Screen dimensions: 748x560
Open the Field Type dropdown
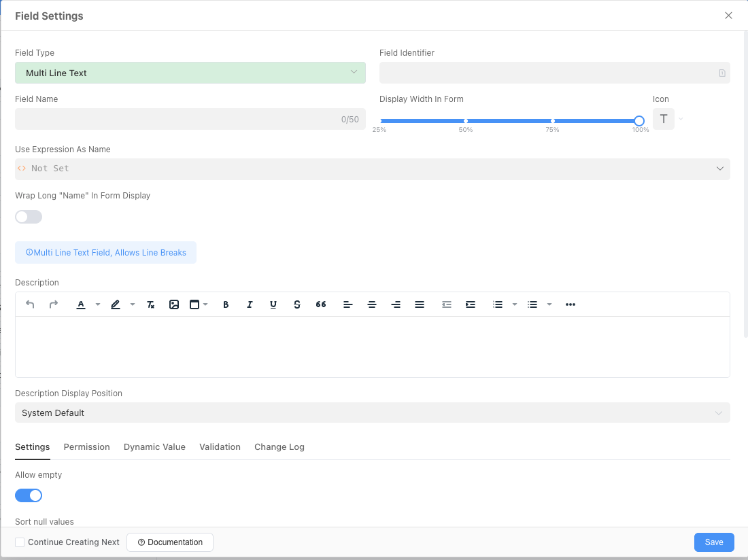coord(190,73)
